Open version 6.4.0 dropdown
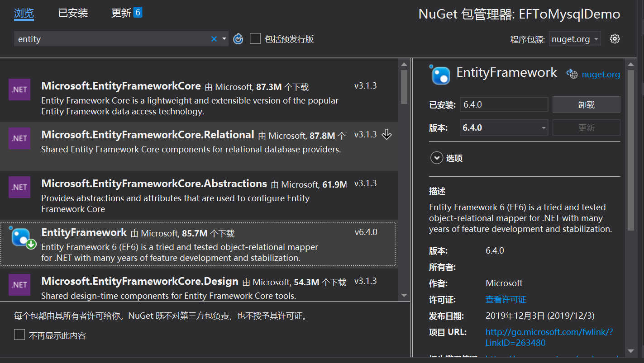644x363 pixels. point(504,127)
